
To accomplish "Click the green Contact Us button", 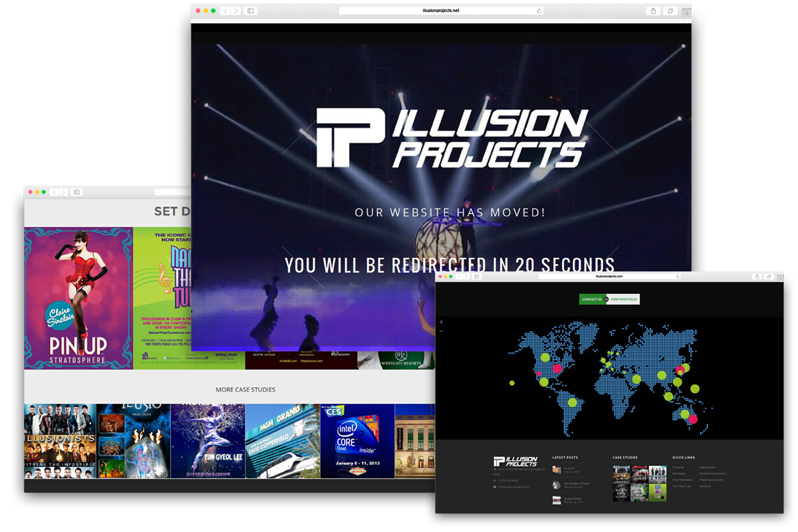I will coord(592,299).
